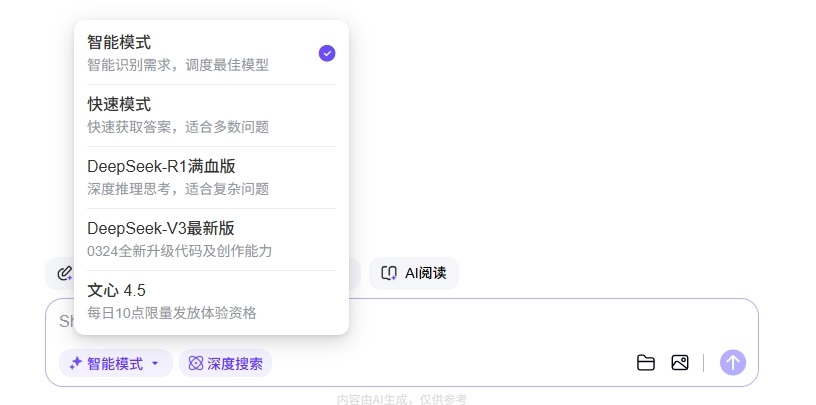Click text 快速获取答案，适合多数问题
The width and height of the screenshot is (816, 405).
point(178,127)
